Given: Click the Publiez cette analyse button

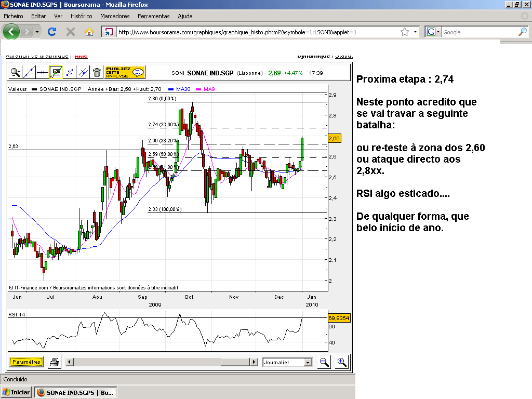Looking at the screenshot, I should pyautogui.click(x=125, y=72).
